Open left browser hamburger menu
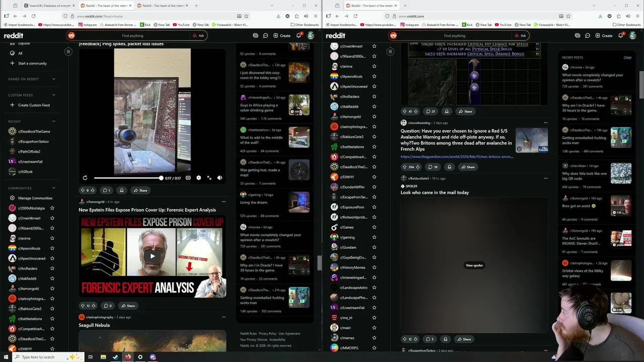The image size is (644, 362). [315, 16]
